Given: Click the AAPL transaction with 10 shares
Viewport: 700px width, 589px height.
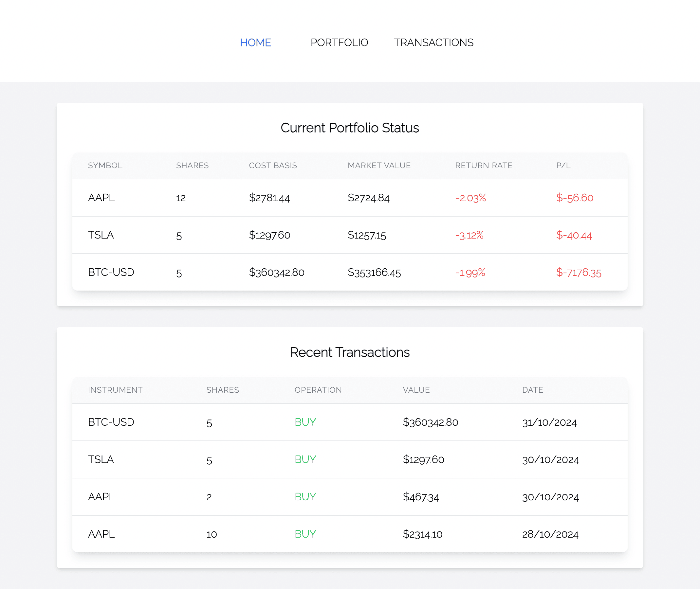Looking at the screenshot, I should [x=101, y=534].
